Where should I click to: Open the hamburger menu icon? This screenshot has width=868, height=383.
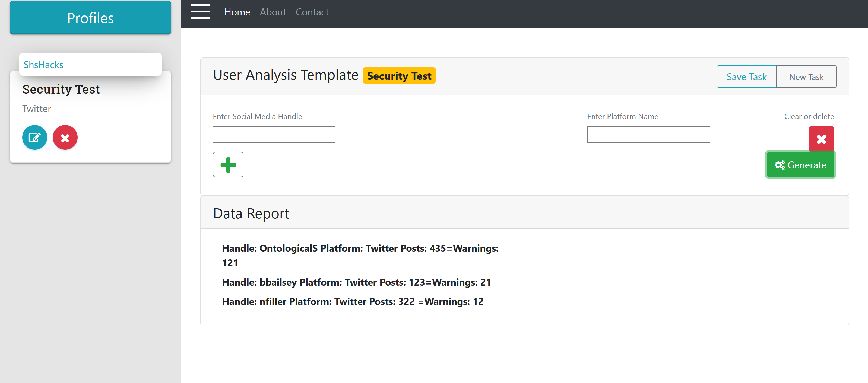(200, 12)
